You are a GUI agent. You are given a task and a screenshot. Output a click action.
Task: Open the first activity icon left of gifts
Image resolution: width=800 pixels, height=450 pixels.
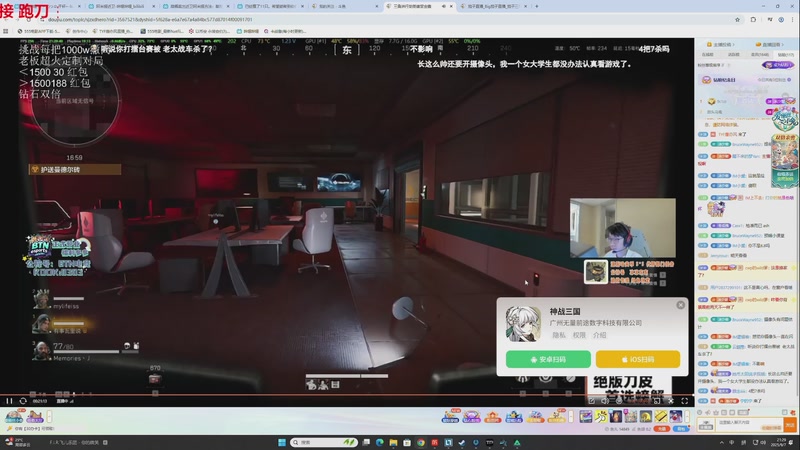[450, 417]
